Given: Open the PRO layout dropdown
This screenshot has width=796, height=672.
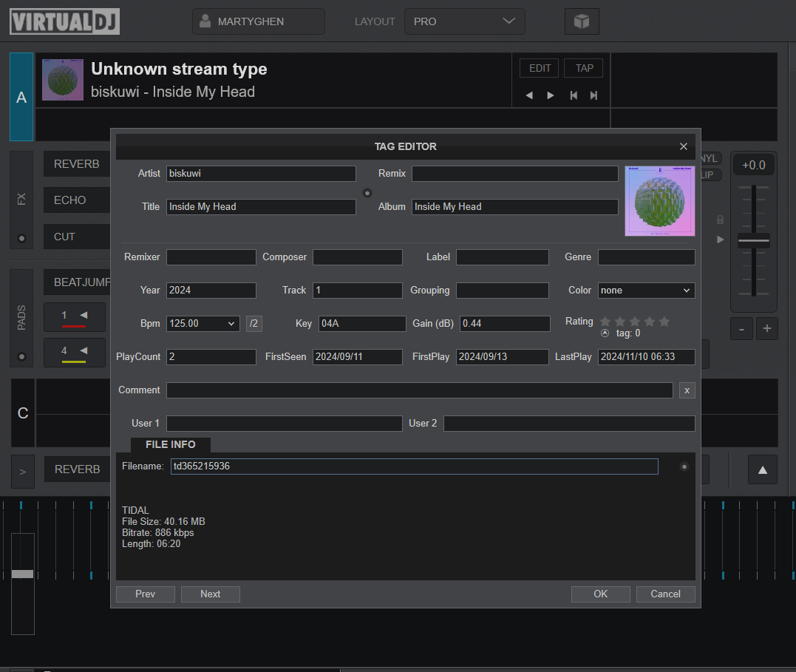Looking at the screenshot, I should tap(464, 21).
